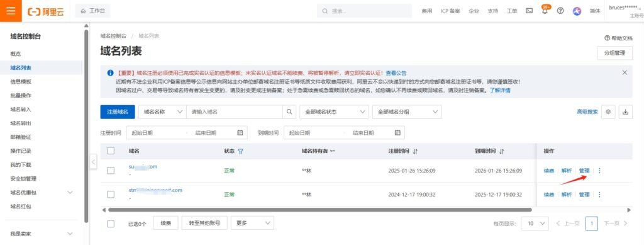Open 查看公告 link in notice
Image resolution: width=644 pixels, height=245 pixels.
[x=396, y=73]
